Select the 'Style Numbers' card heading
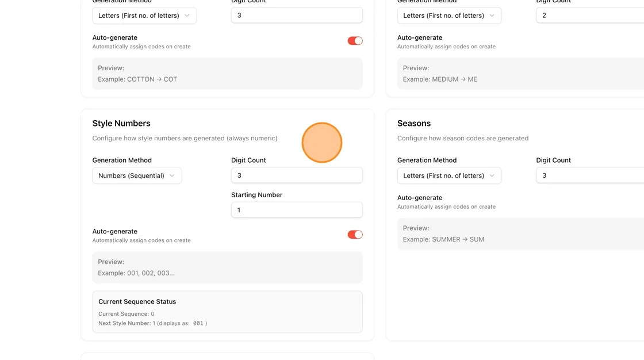Image resolution: width=644 pixels, height=360 pixels. click(x=121, y=123)
